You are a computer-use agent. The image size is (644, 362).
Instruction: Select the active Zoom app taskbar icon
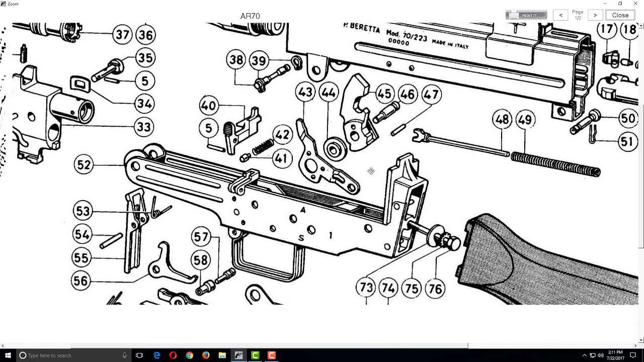pos(238,355)
